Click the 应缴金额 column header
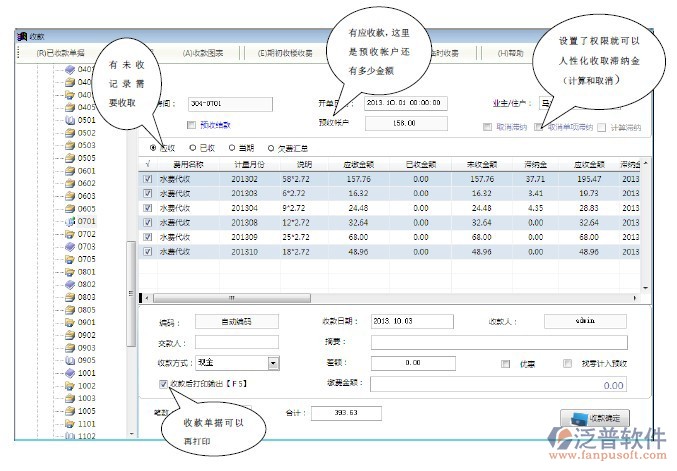Image resolution: width=677 pixels, height=471 pixels. coord(359,164)
